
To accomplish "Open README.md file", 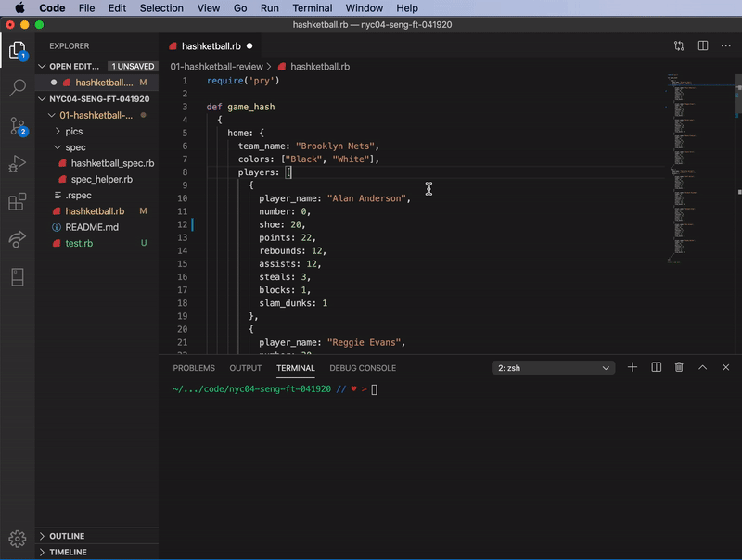I will (91, 227).
